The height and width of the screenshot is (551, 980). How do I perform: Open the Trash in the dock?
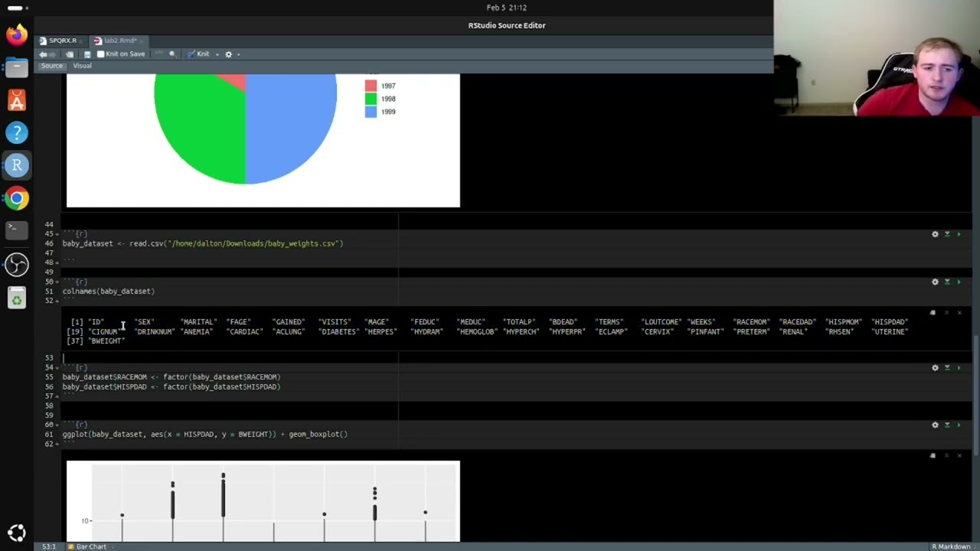(17, 298)
